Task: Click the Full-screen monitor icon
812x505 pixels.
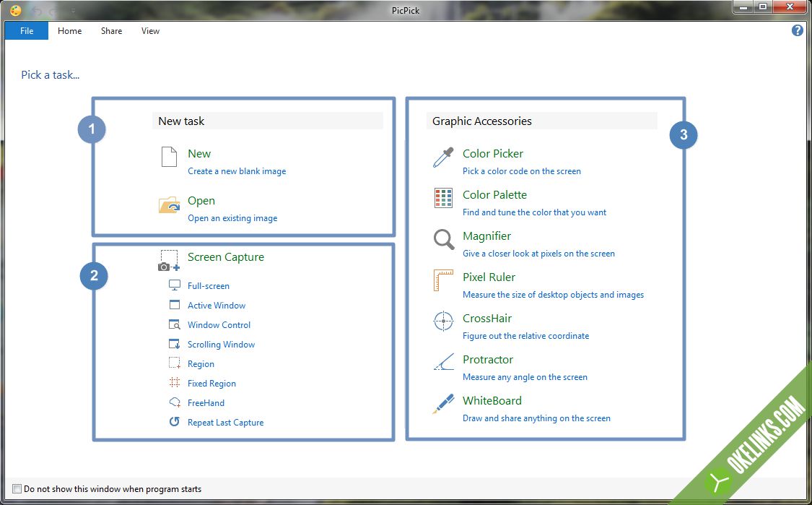Action: point(175,285)
